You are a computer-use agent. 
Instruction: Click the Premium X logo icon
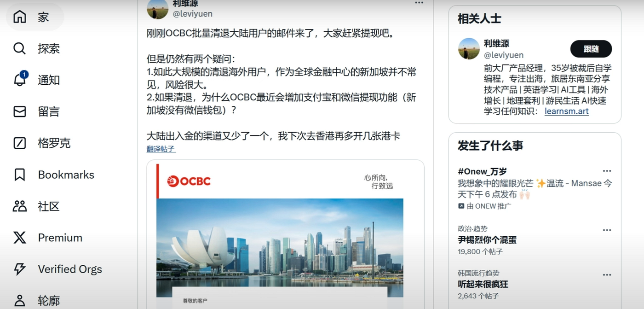pos(19,238)
